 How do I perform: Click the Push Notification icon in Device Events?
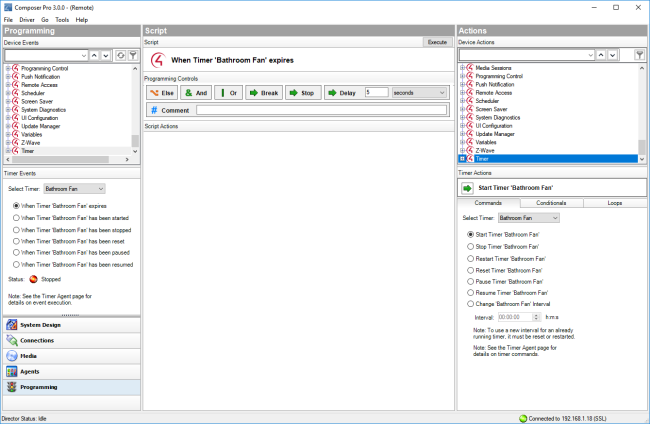(x=16, y=76)
